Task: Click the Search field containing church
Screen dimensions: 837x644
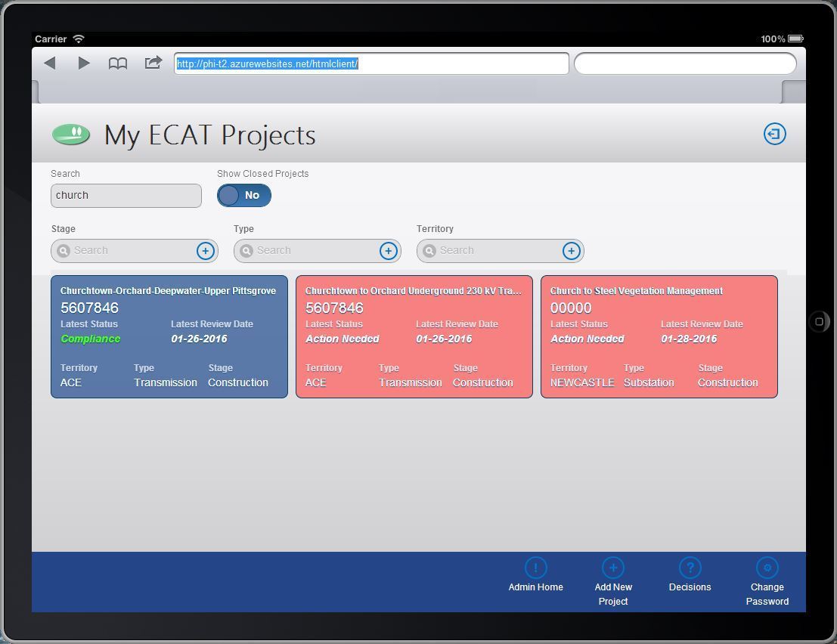Action: pos(126,196)
